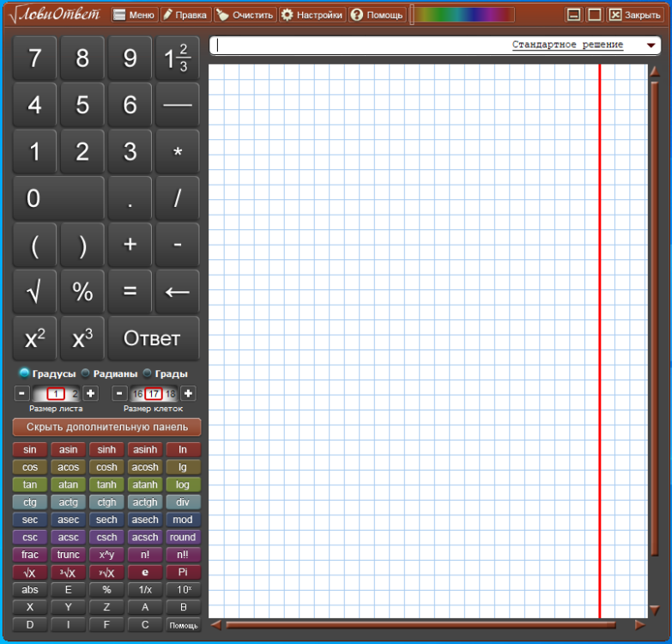Viewport: 672px width, 644px height.
Task: Open the Правка menu
Action: point(186,15)
